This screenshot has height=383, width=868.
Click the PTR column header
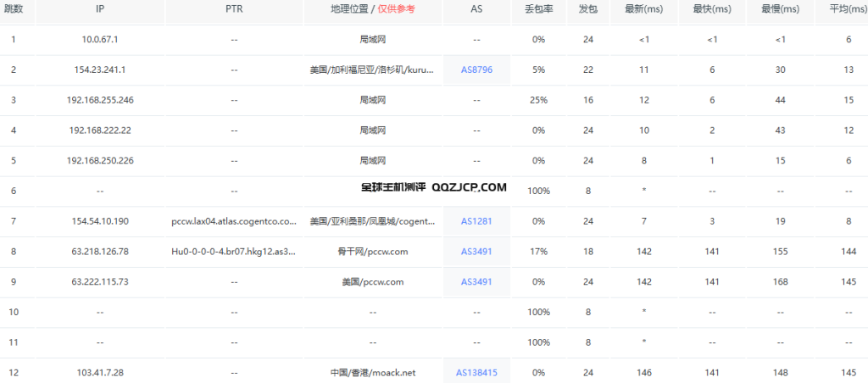pos(234,8)
